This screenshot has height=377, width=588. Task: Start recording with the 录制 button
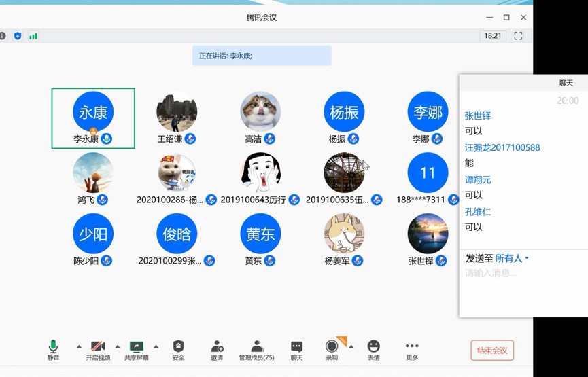click(x=332, y=346)
